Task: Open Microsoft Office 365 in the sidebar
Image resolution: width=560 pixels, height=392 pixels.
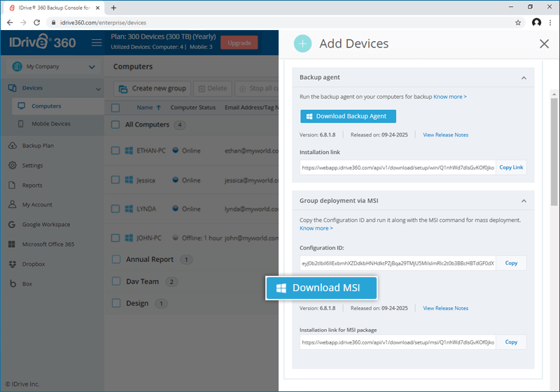Action: coord(48,244)
